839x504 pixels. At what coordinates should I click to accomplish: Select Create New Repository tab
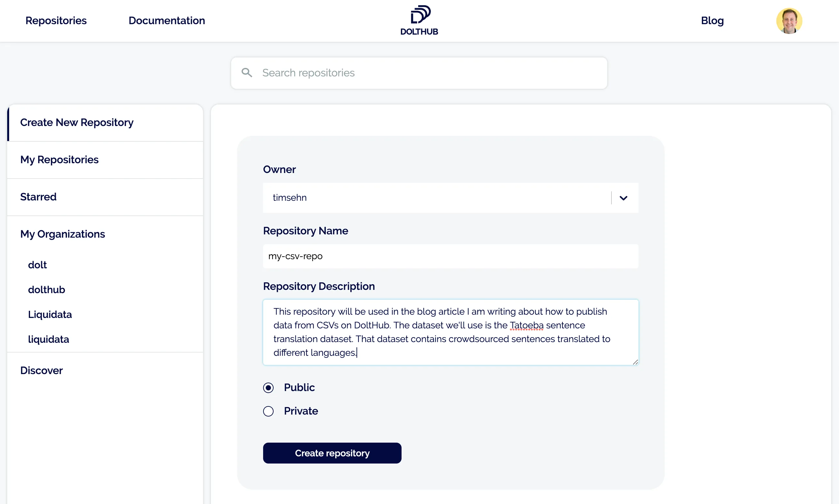click(x=77, y=122)
